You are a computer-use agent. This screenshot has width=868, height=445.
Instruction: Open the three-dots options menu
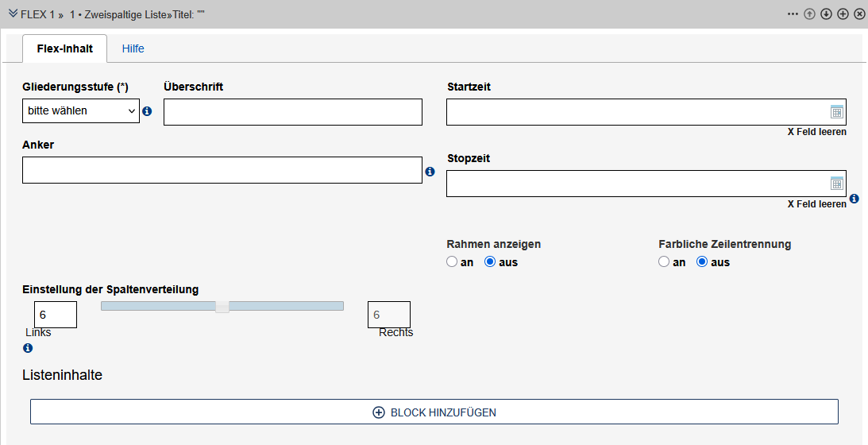click(793, 14)
